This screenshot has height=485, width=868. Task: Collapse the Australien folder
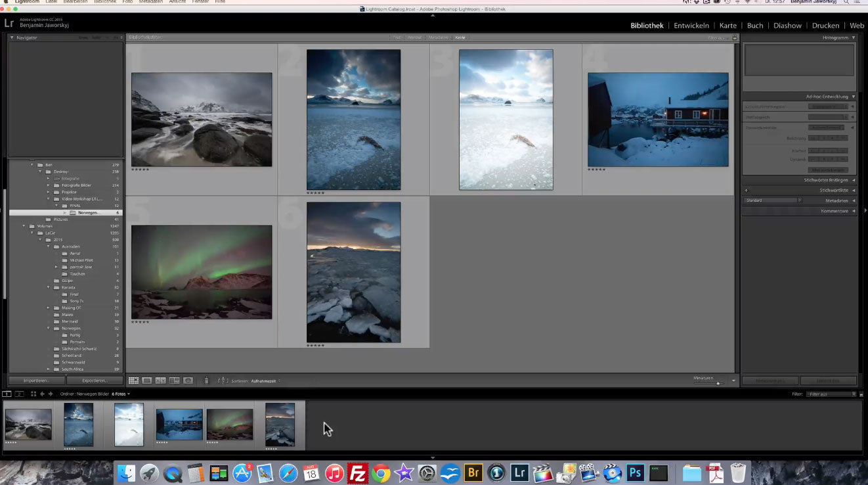[48, 246]
